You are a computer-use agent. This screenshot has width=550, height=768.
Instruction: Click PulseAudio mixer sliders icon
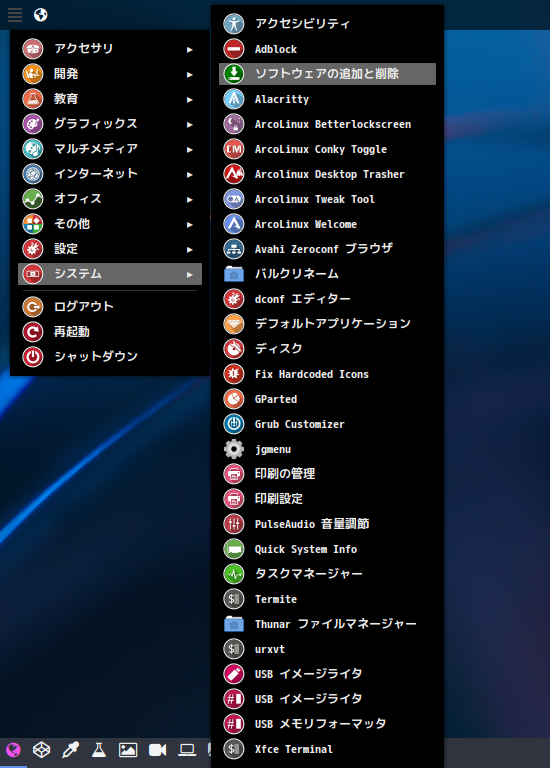[234, 524]
